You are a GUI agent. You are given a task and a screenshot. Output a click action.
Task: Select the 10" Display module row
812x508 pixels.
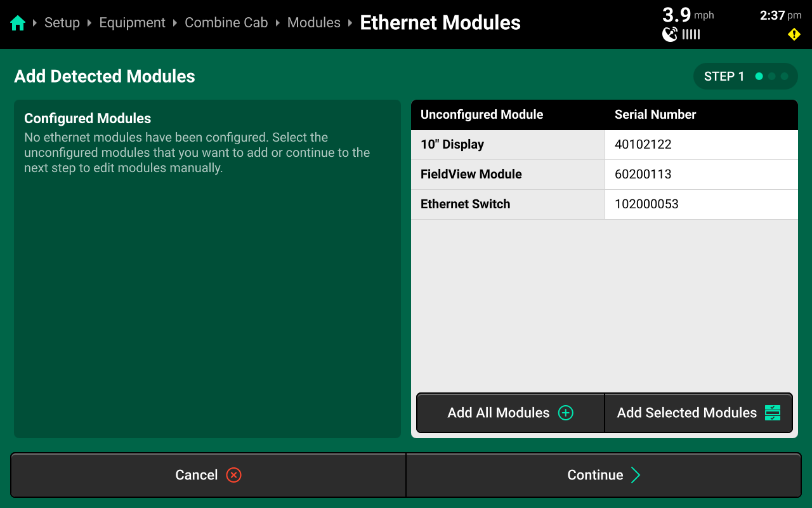(507, 145)
